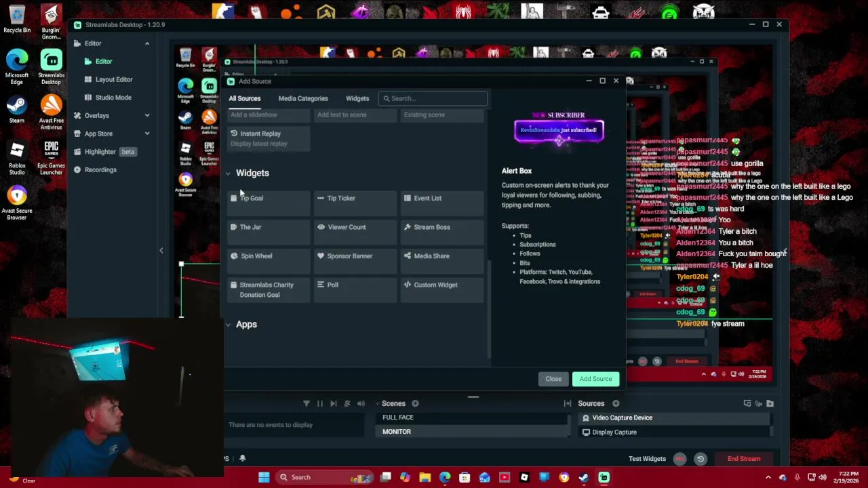This screenshot has width=868, height=488.
Task: Switch to the Media Categories tab
Action: coord(303,99)
